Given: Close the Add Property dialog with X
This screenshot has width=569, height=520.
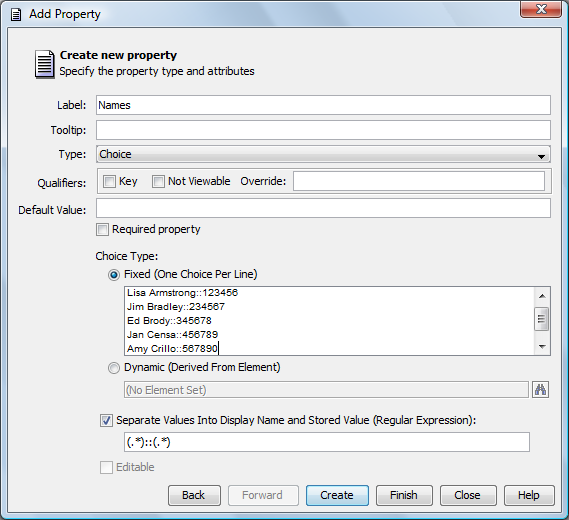Looking at the screenshot, I should pos(541,9).
